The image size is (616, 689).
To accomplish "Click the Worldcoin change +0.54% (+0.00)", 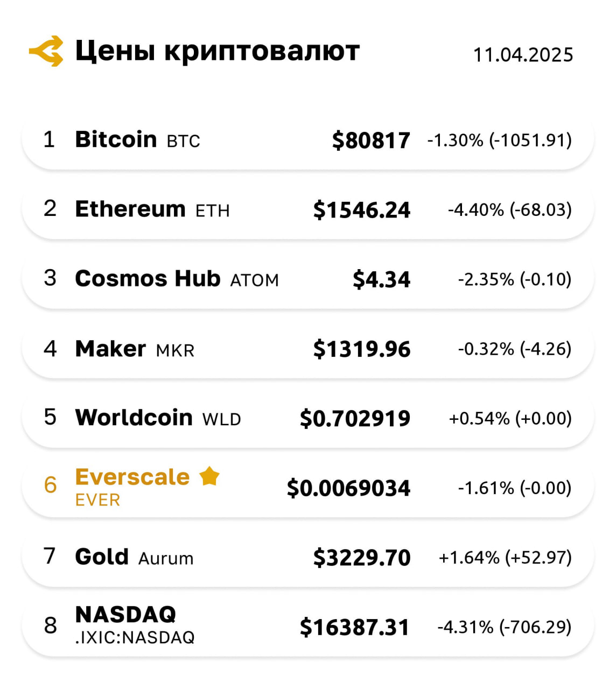I will pos(510,418).
